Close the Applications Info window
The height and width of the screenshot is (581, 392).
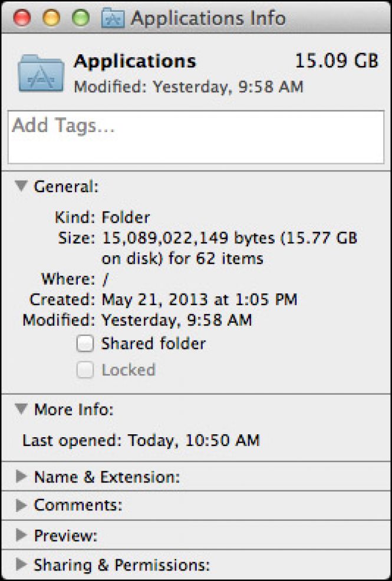point(22,18)
